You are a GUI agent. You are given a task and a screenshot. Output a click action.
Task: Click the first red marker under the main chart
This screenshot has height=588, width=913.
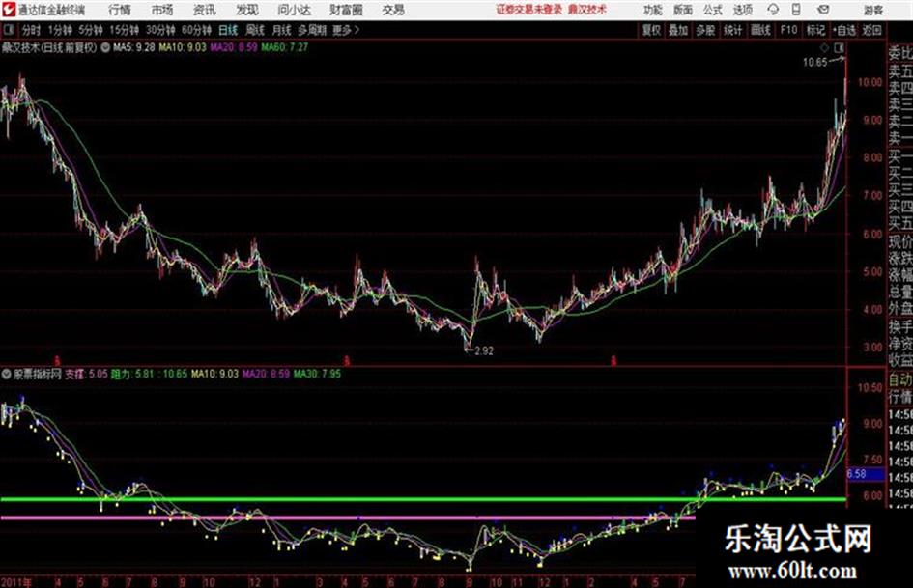57,361
